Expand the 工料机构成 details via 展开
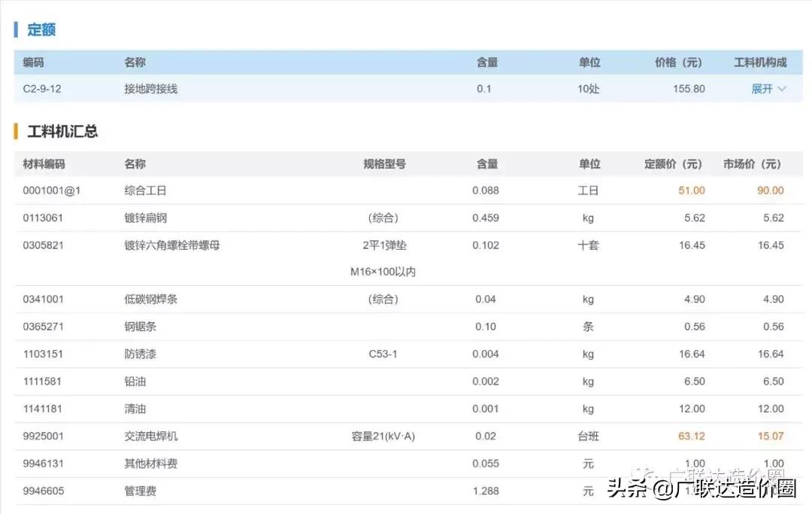The width and height of the screenshot is (812, 514). (x=762, y=88)
